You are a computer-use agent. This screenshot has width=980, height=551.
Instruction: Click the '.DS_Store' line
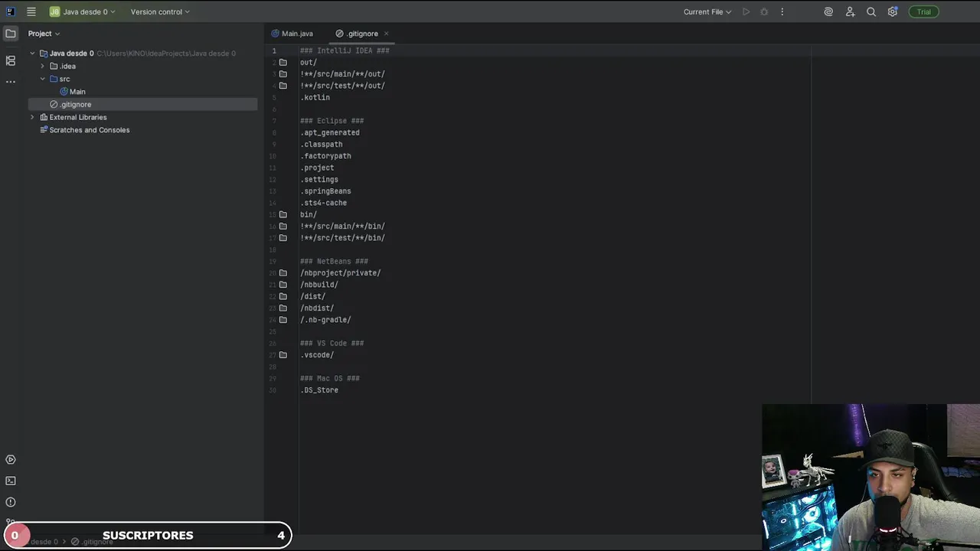[x=319, y=390]
